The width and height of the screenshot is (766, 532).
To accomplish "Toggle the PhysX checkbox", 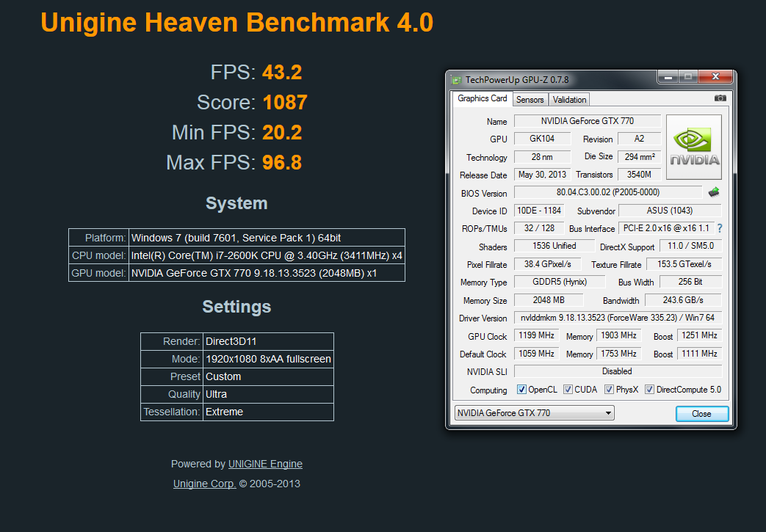I will click(x=609, y=390).
